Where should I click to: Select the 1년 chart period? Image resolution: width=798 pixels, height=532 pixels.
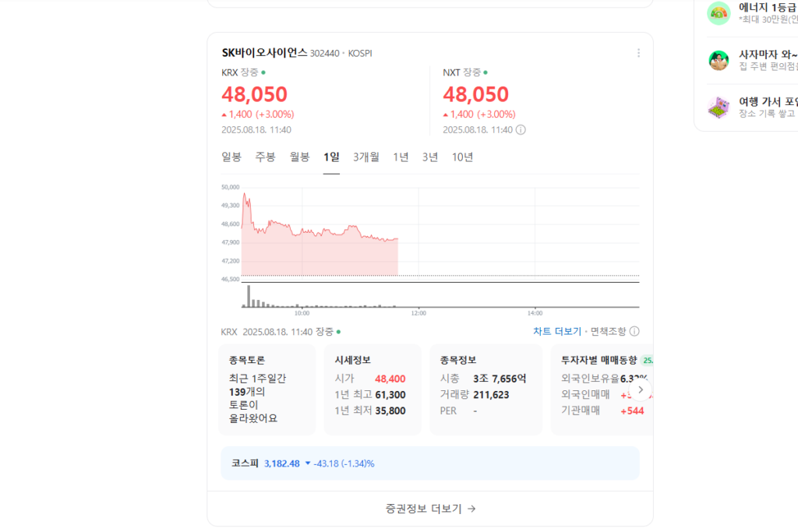pos(400,157)
